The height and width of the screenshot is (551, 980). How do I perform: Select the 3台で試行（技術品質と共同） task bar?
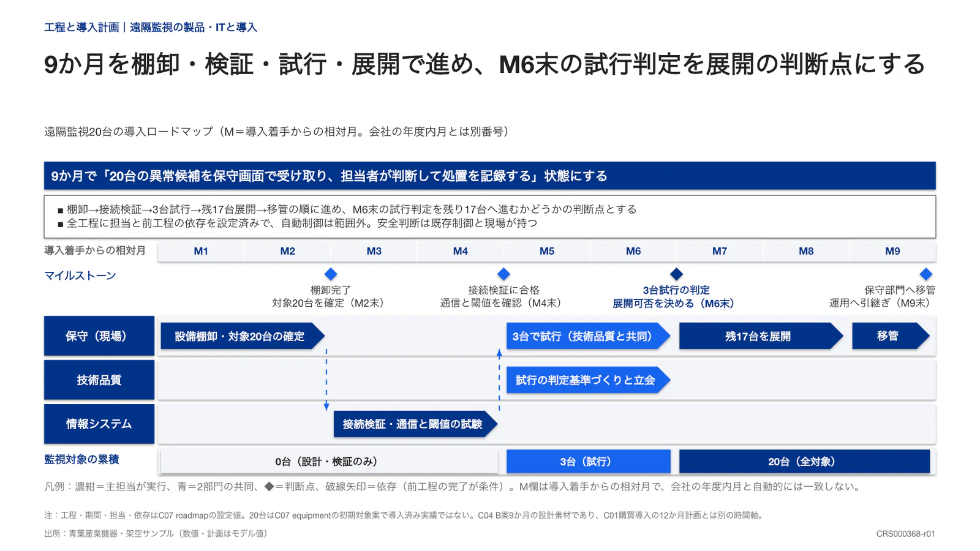tap(588, 336)
